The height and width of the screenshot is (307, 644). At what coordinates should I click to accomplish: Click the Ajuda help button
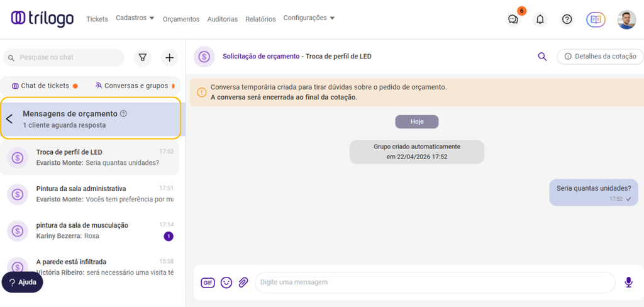(22, 282)
